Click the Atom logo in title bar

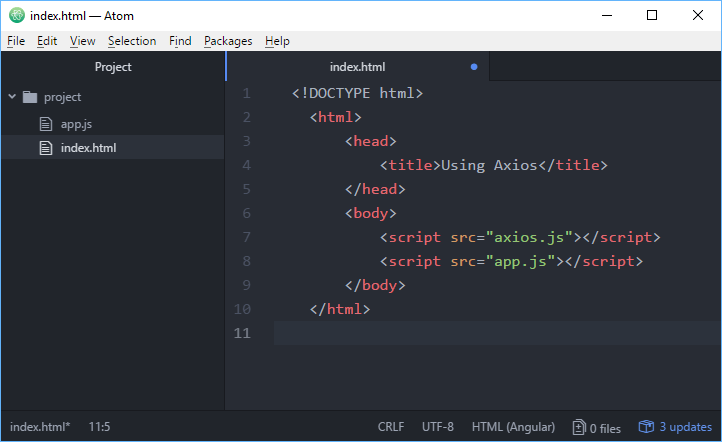coord(17,15)
